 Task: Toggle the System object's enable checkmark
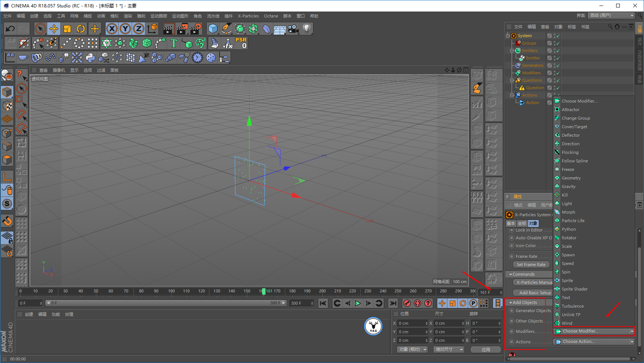pyautogui.click(x=558, y=36)
